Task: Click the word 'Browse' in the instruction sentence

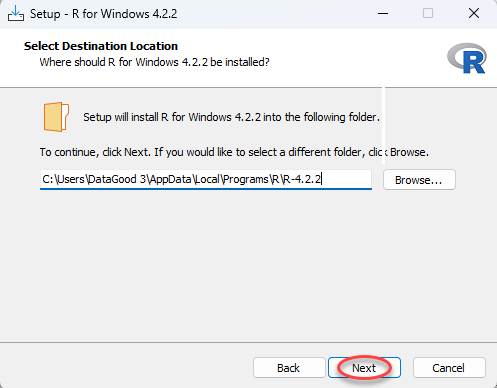Action: tap(408, 152)
